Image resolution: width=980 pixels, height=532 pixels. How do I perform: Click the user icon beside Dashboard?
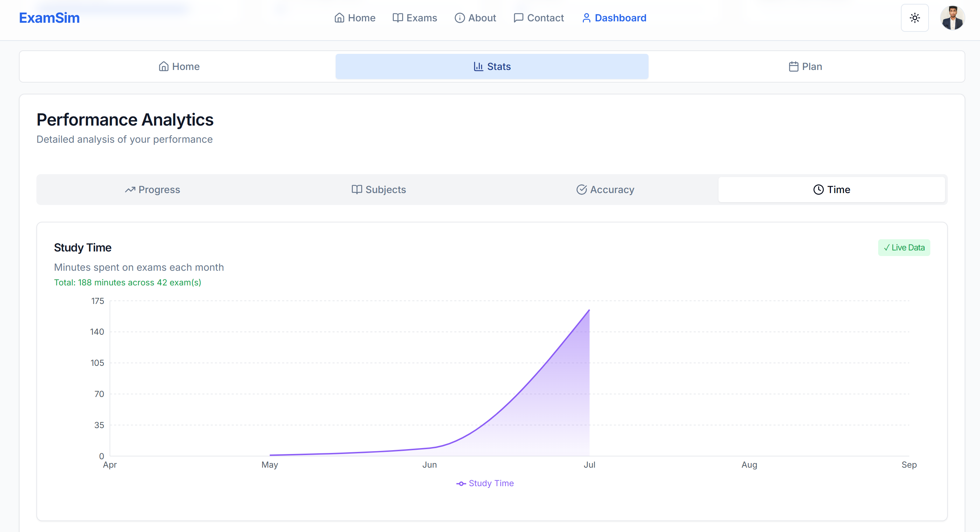[x=586, y=18]
